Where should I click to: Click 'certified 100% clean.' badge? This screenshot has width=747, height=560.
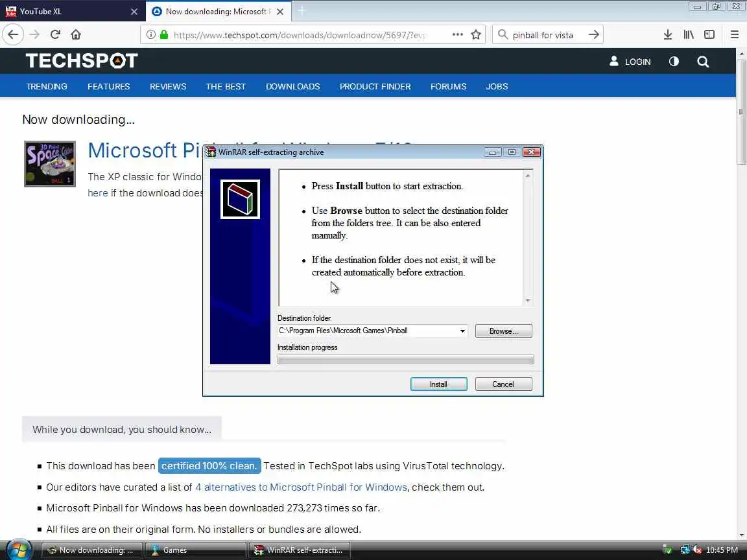[x=209, y=466]
